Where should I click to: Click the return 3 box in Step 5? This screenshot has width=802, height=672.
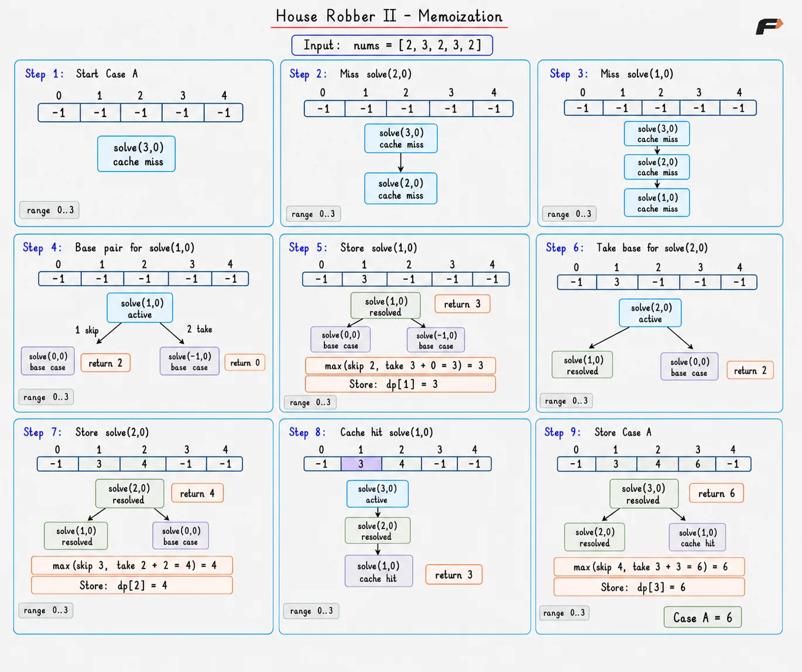(x=462, y=304)
